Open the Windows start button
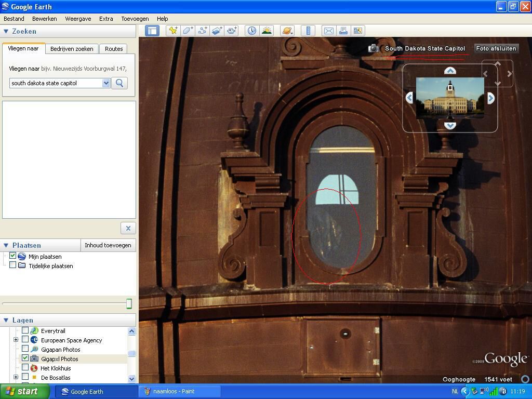Viewport: 532px width, 399px height. click(24, 392)
